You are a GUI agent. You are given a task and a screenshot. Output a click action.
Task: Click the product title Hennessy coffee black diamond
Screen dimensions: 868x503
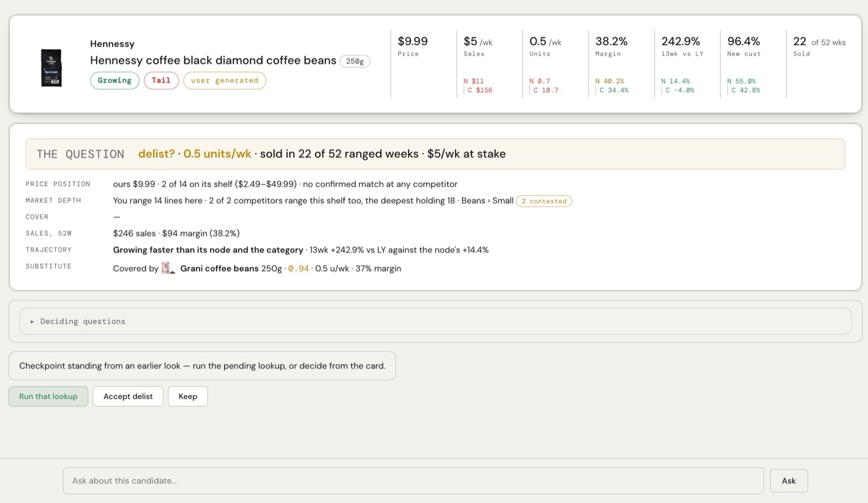click(x=213, y=60)
